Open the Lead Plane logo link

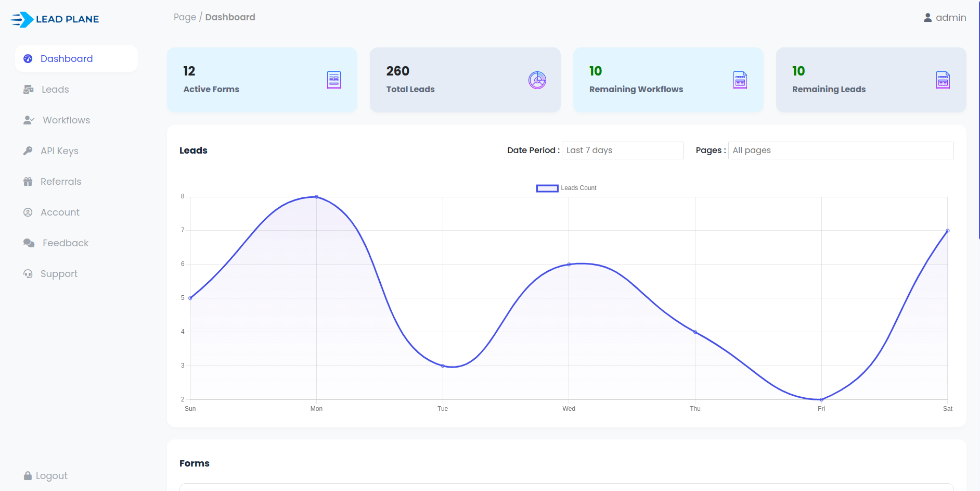[55, 19]
